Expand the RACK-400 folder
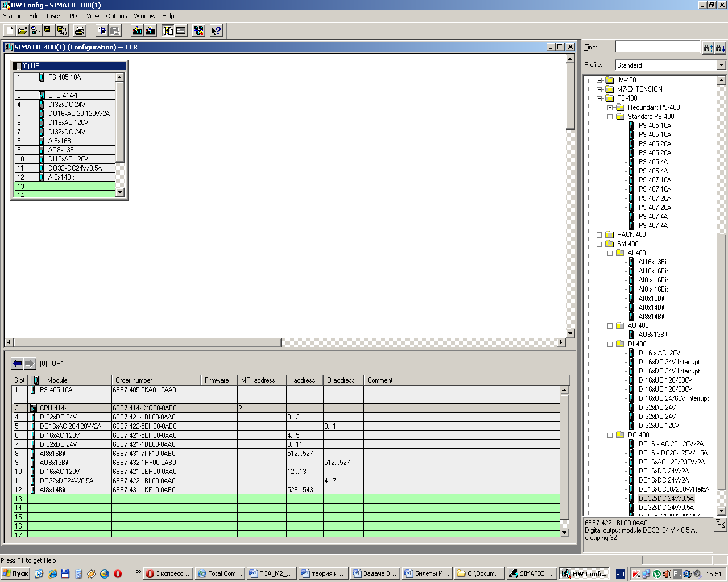Image resolution: width=728 pixels, height=582 pixels. click(599, 235)
